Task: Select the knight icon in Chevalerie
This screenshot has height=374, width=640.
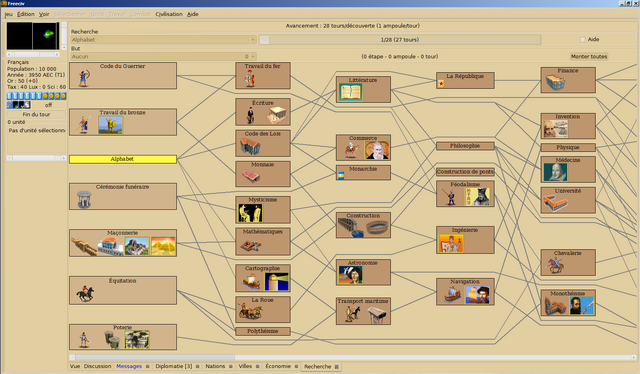Action: (556, 265)
